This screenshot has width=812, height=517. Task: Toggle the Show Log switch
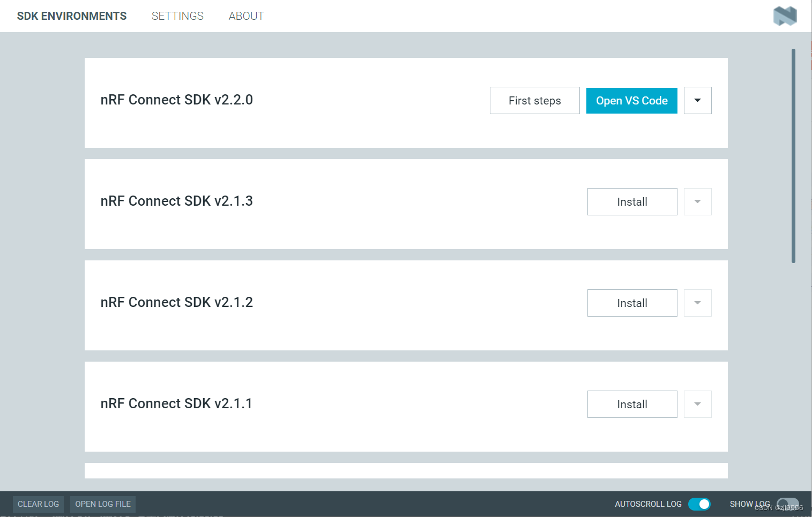click(787, 504)
